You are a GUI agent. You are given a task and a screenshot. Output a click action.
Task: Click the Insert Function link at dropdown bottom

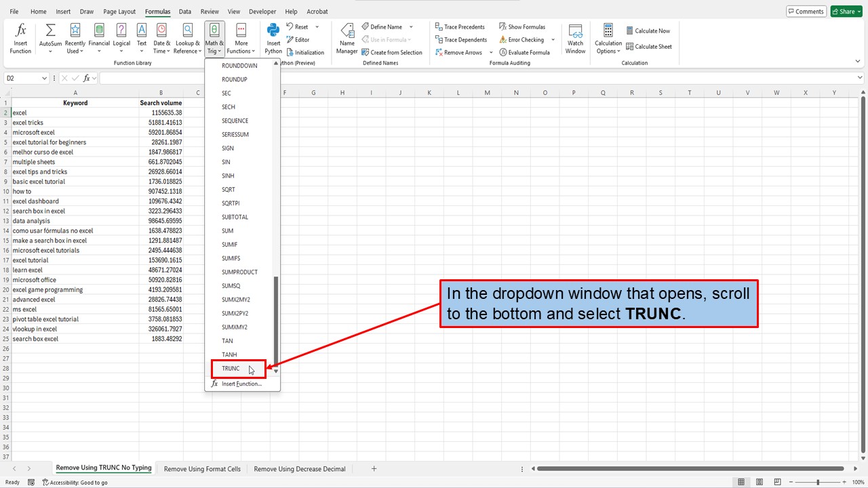click(241, 384)
